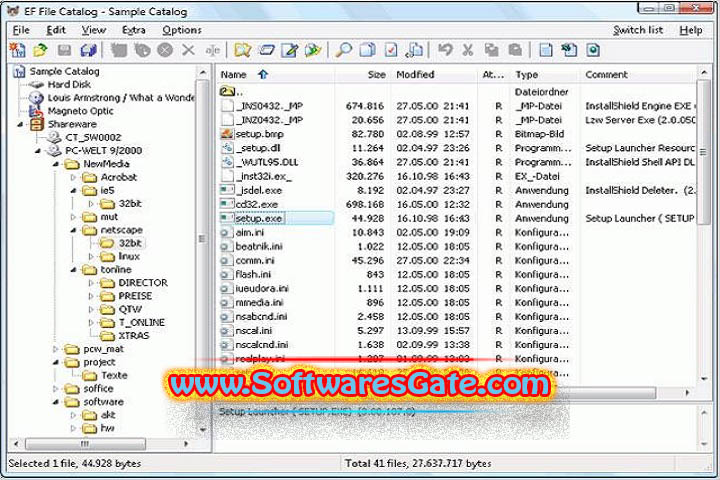
Task: Click the '..' parent folder entry
Action: tap(231, 92)
